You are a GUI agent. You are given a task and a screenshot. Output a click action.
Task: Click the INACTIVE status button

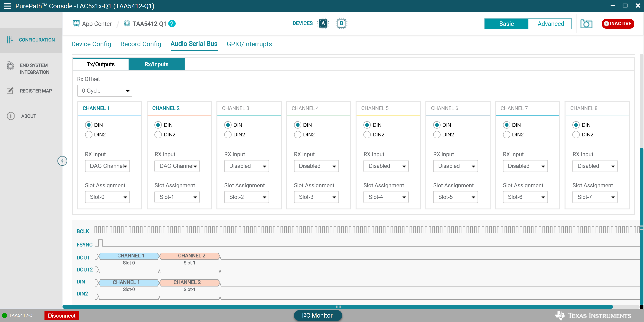tap(618, 24)
